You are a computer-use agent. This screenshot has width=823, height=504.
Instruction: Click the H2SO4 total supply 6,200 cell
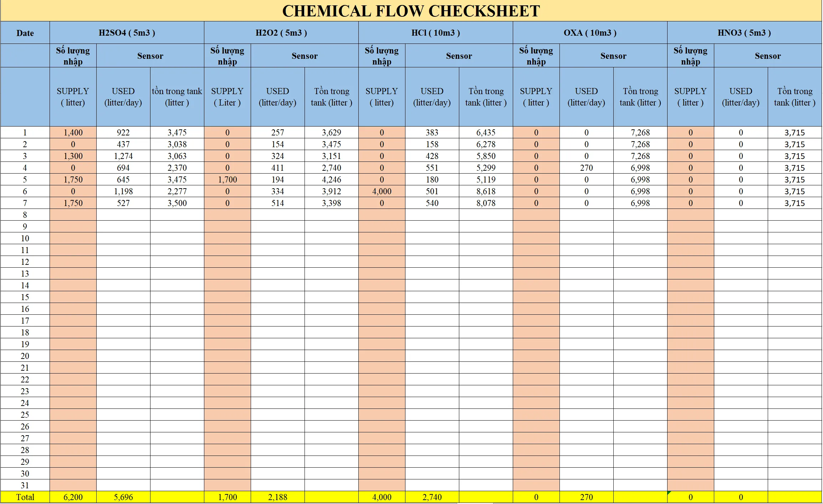(73, 497)
